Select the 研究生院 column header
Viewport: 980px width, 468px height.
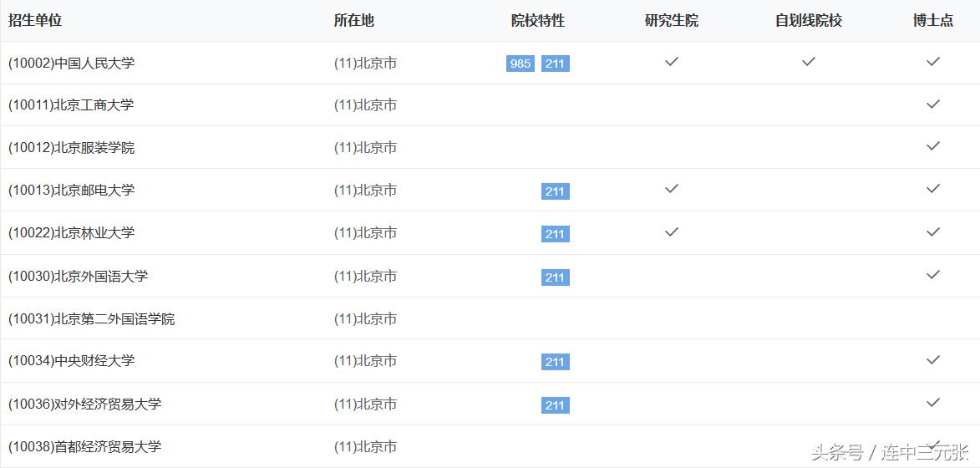click(671, 21)
